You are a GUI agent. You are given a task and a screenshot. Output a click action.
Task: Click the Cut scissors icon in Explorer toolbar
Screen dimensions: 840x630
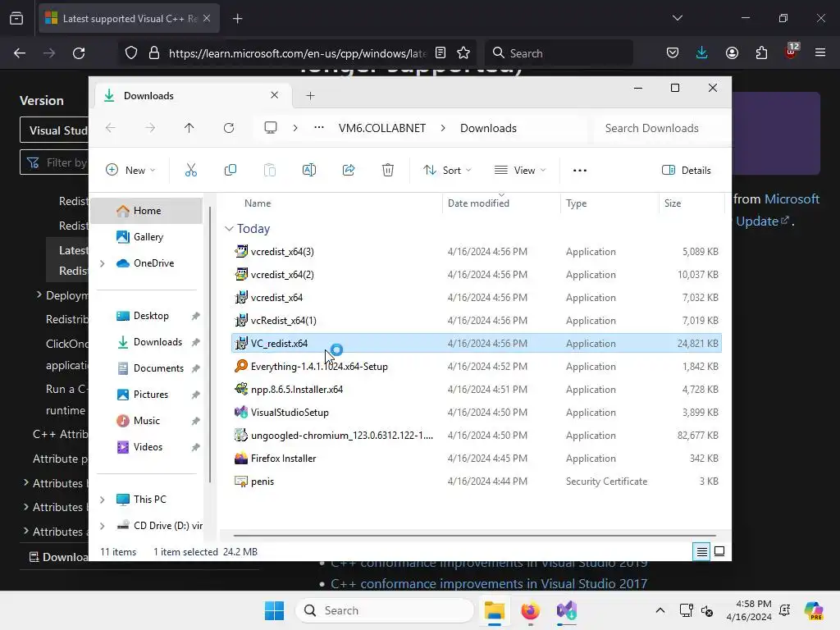coord(190,171)
